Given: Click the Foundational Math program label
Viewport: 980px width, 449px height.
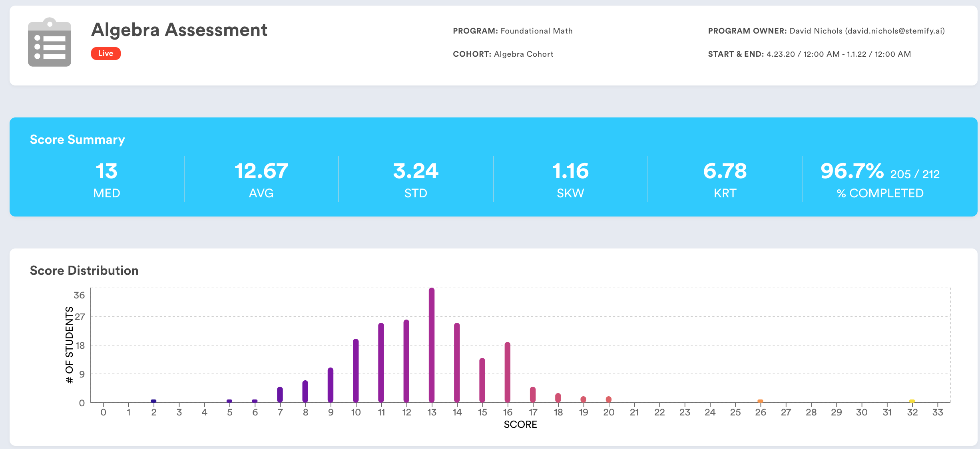Looking at the screenshot, I should (536, 31).
